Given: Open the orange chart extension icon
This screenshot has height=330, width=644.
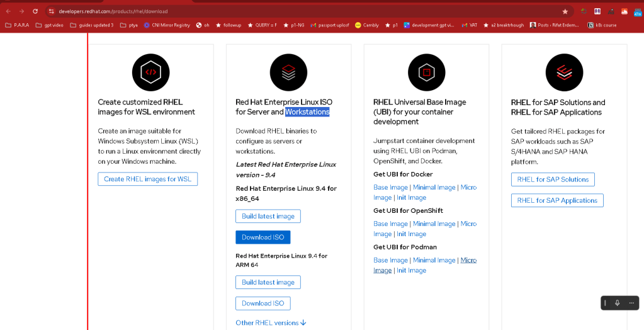Looking at the screenshot, I should click(624, 11).
